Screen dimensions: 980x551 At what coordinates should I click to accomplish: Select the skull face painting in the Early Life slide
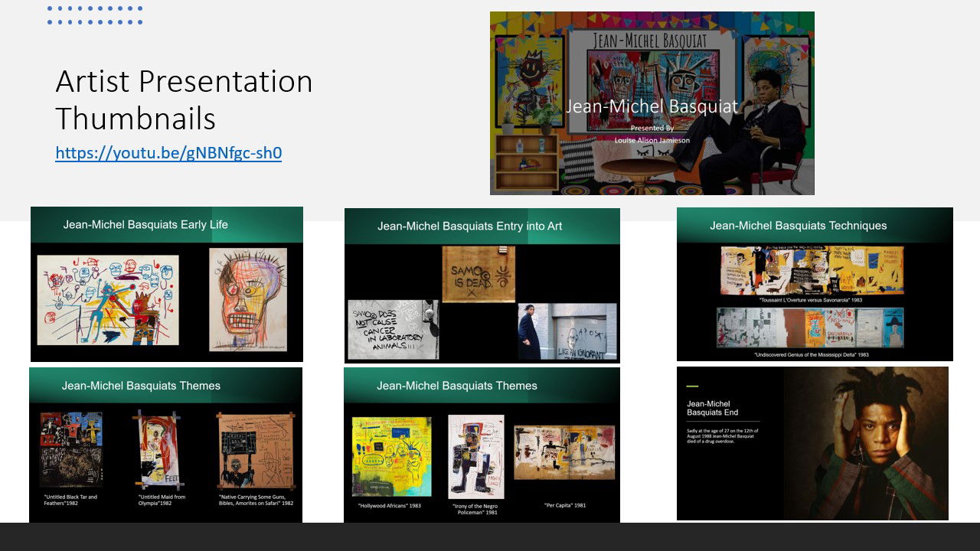click(x=248, y=299)
